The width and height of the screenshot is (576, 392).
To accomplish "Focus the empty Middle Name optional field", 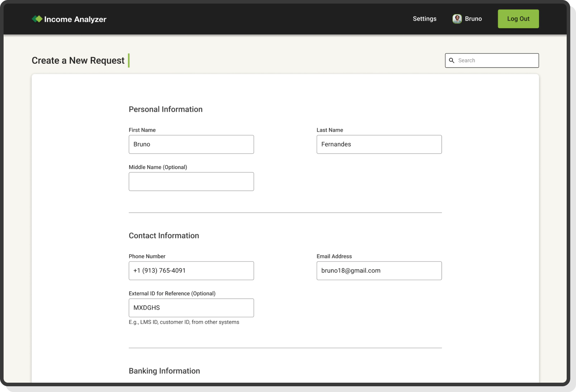I will point(191,181).
